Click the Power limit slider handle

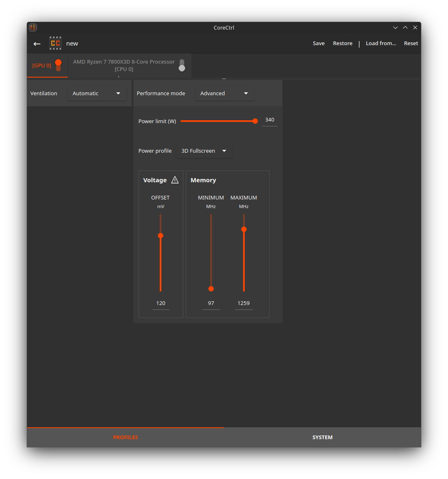pos(255,121)
